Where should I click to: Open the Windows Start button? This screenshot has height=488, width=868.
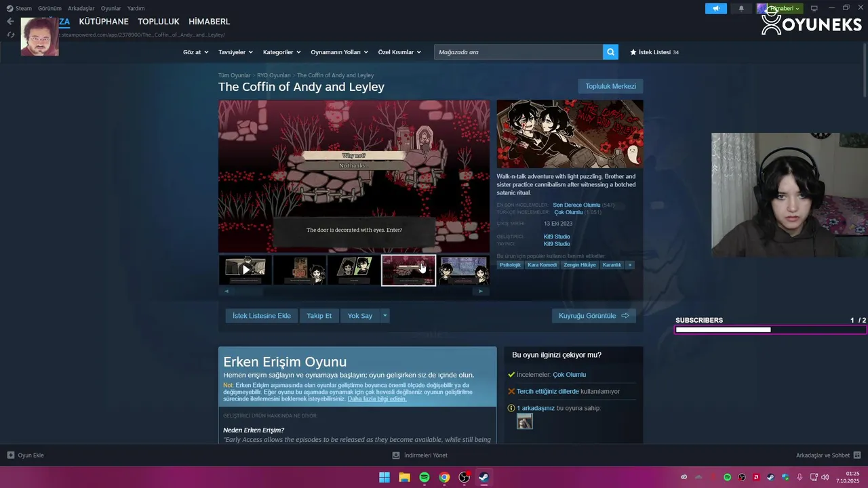pos(384,477)
